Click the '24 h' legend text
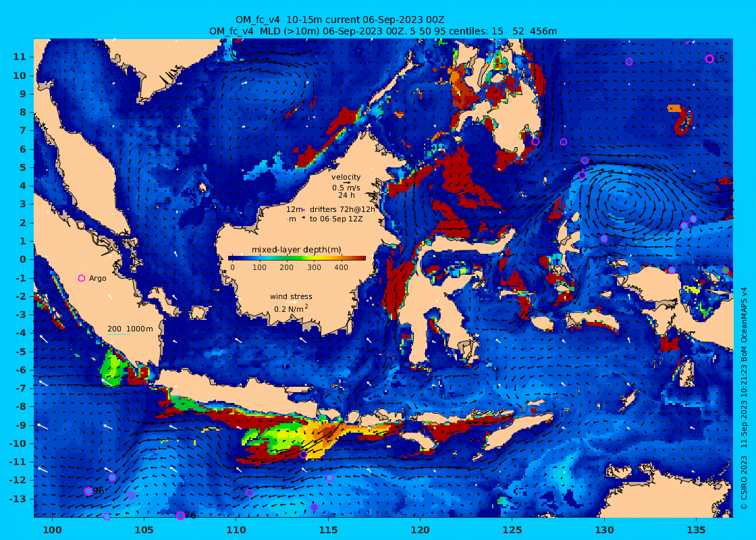The width and height of the screenshot is (756, 540). tap(346, 195)
